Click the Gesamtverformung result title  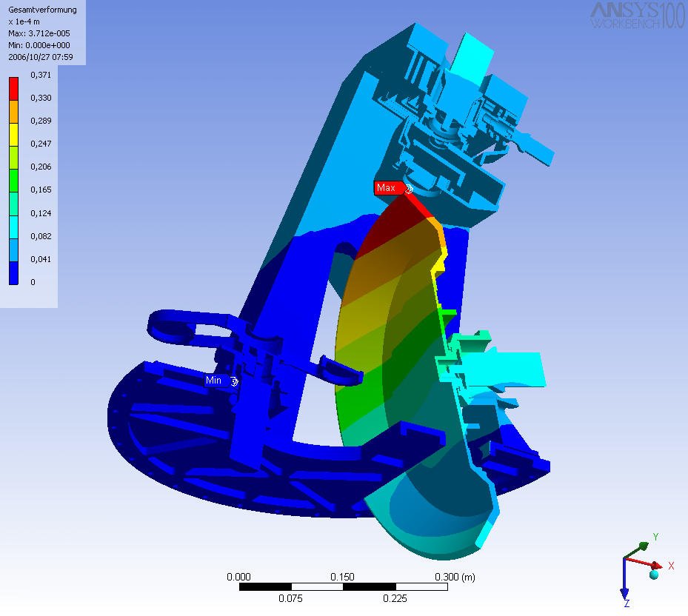(x=36, y=11)
